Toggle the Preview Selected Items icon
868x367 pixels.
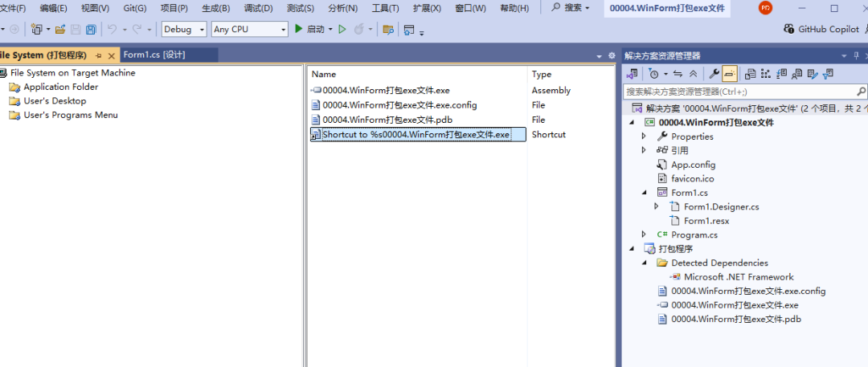730,74
